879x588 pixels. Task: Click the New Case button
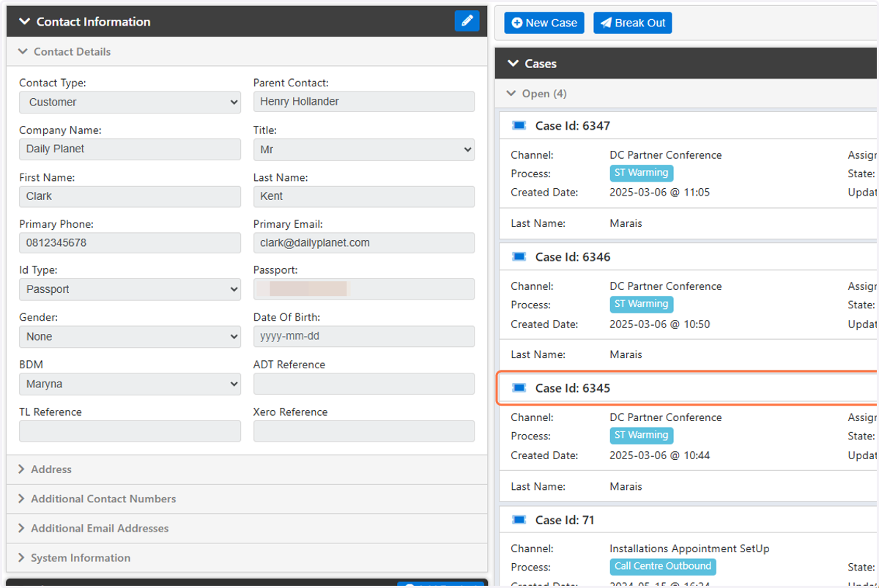[x=544, y=23]
